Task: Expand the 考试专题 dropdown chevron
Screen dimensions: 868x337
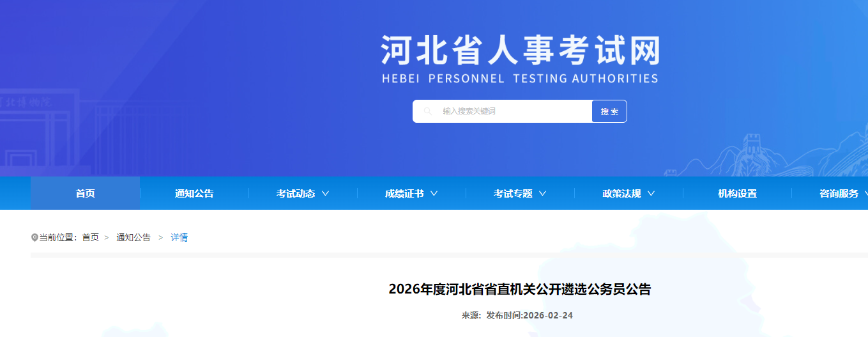Action: [x=542, y=193]
